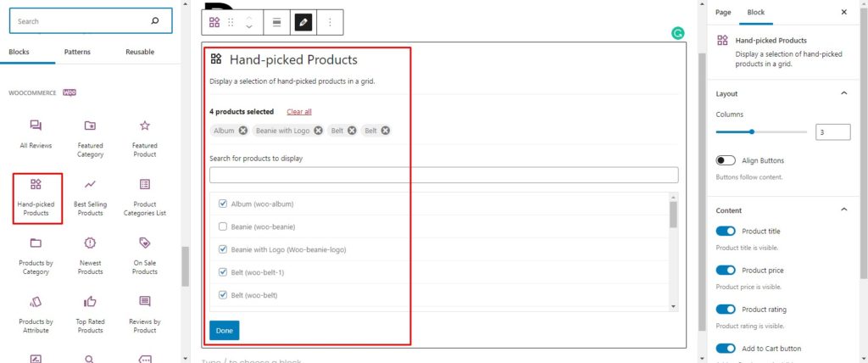Insert the Product Categories List block
Viewport: 868px width, 363px height.
144,198
